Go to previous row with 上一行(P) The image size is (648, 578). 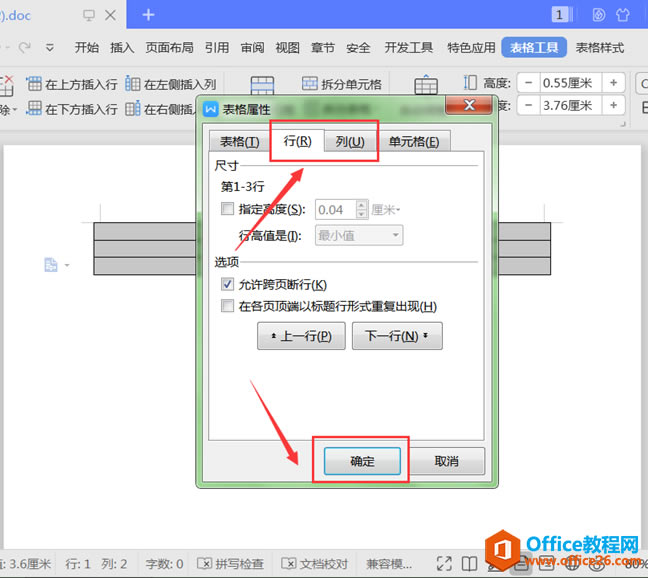point(301,336)
